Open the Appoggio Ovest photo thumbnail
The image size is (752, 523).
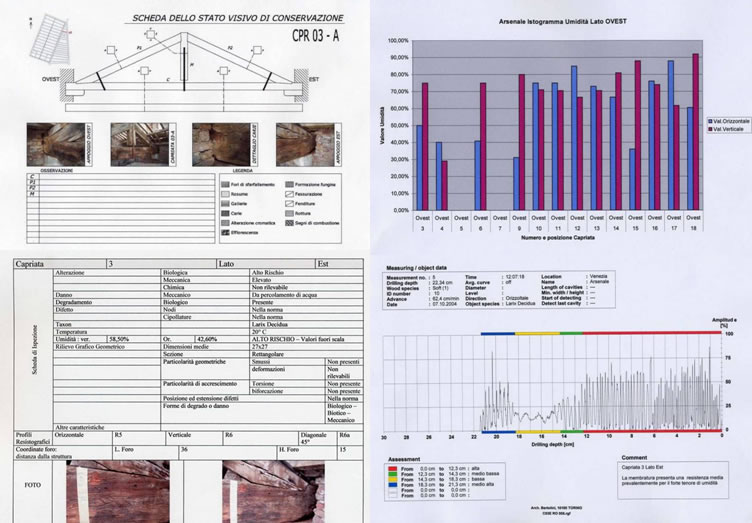tap(56, 145)
